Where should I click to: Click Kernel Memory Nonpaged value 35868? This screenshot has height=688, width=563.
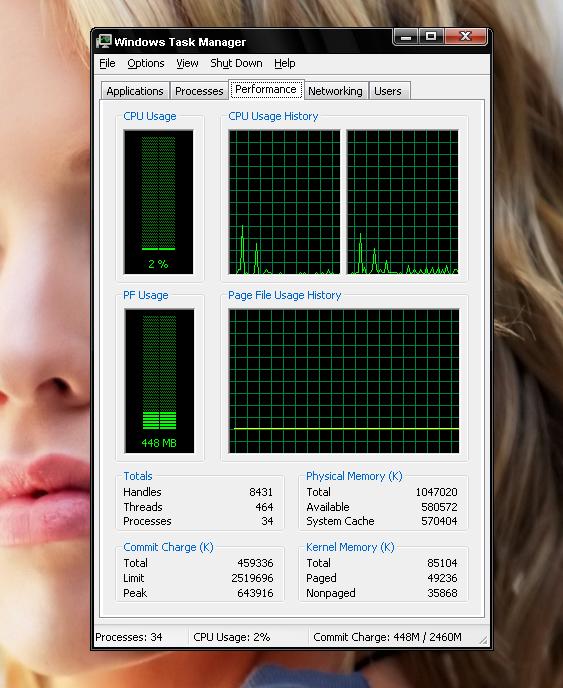point(442,593)
